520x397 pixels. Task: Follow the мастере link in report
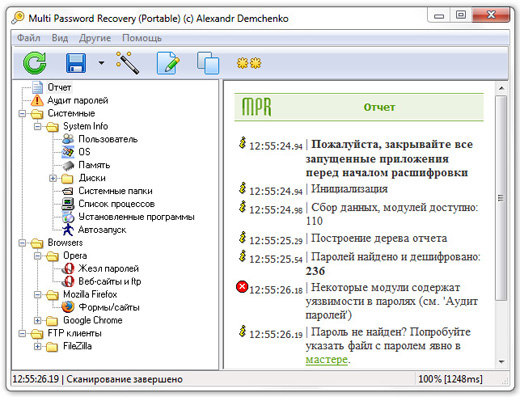(x=326, y=359)
